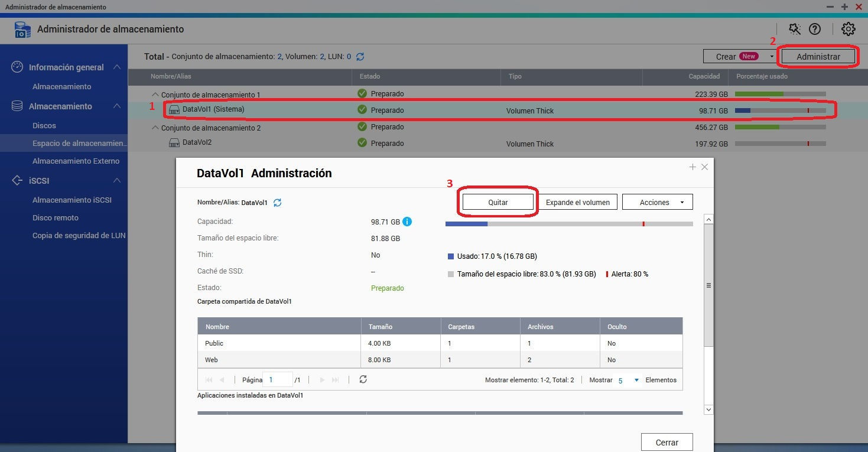
Task: Click the Quitar button
Action: pos(498,202)
